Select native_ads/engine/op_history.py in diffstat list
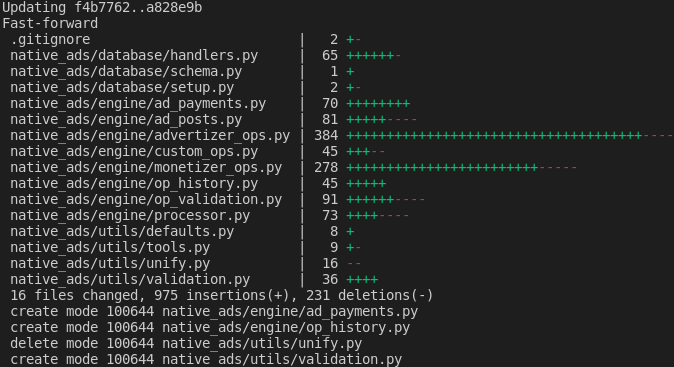Screen dimensions: 674x367 [134, 184]
